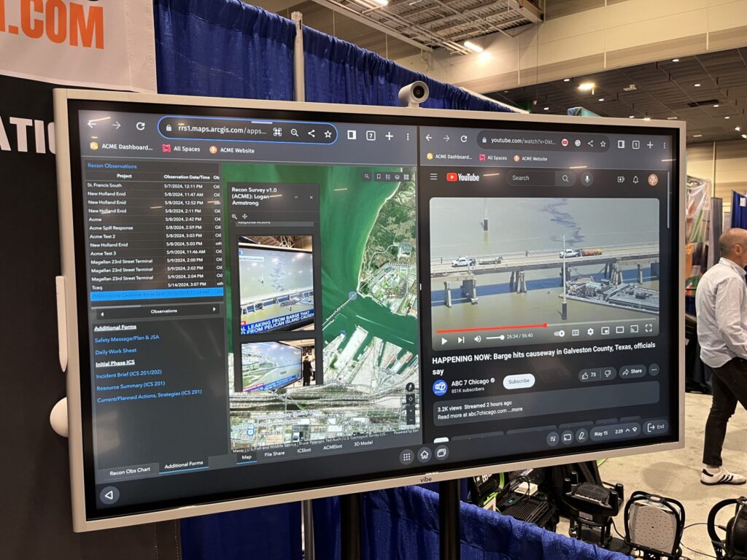Image resolution: width=747 pixels, height=560 pixels.
Task: Play the YouTube video
Action: pyautogui.click(x=444, y=341)
